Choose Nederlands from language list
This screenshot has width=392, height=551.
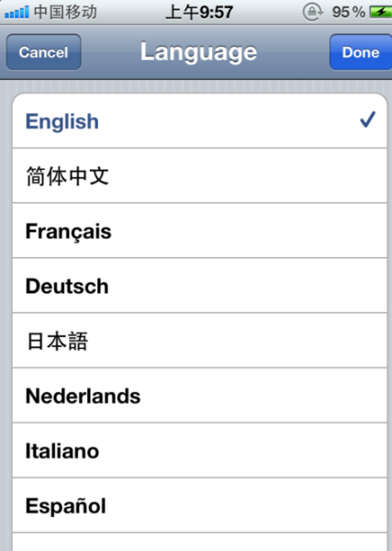pos(199,396)
